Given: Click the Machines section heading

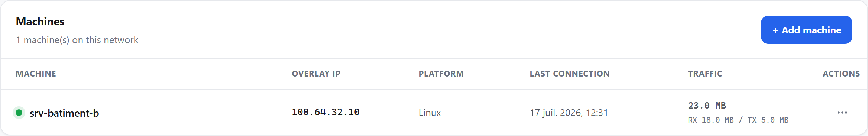Looking at the screenshot, I should 40,22.
